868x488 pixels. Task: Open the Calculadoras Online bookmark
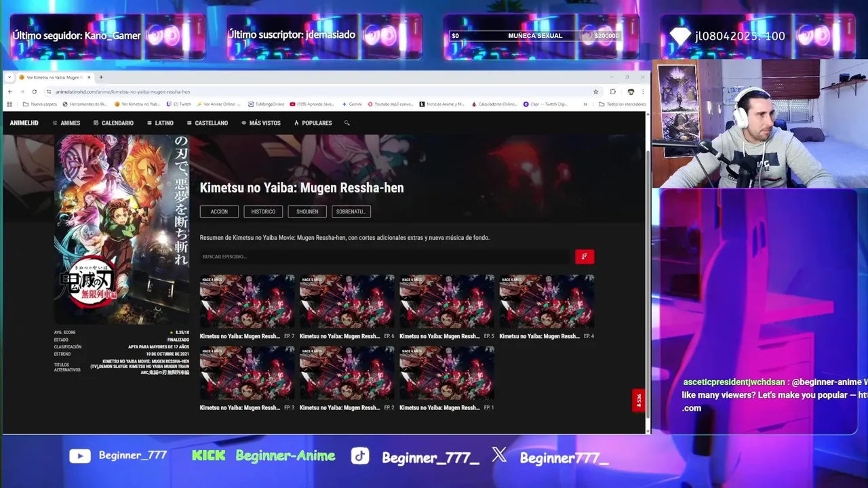[494, 104]
